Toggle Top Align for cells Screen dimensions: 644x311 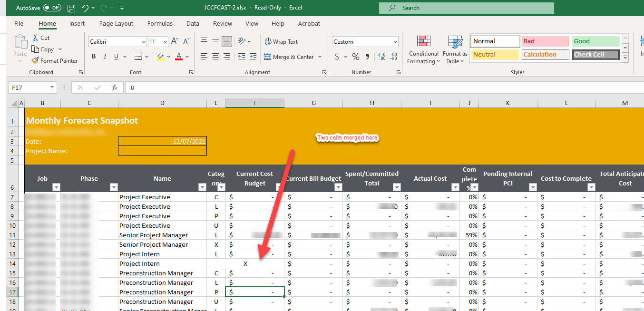204,41
